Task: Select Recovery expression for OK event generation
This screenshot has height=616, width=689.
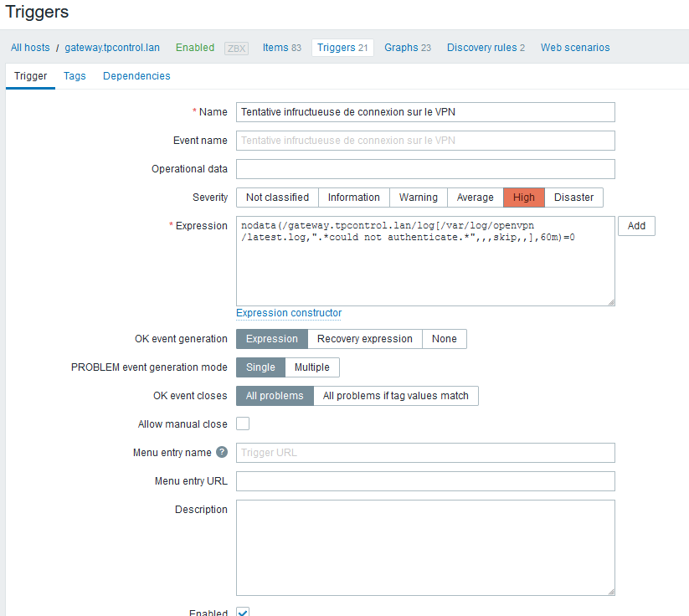Action: pyautogui.click(x=364, y=339)
